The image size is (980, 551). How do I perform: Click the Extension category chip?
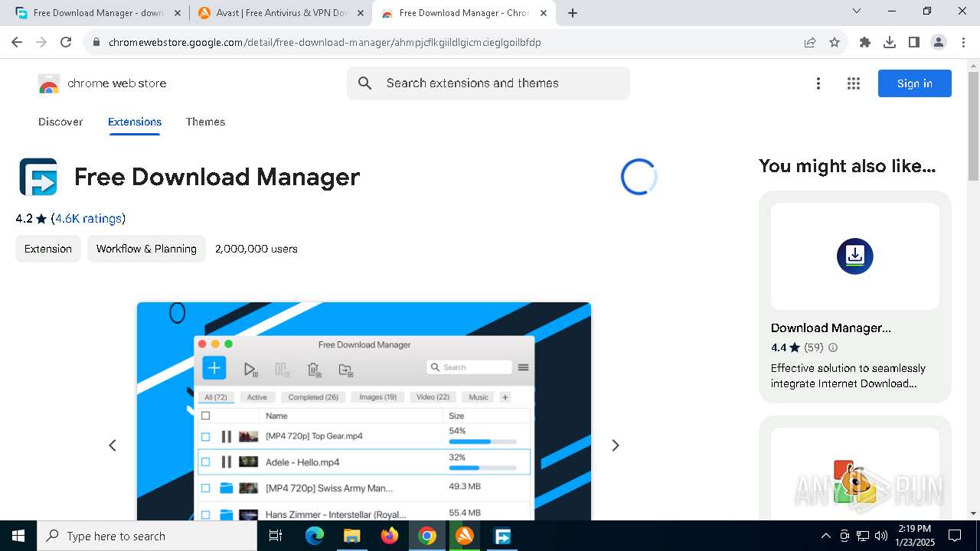click(x=48, y=249)
